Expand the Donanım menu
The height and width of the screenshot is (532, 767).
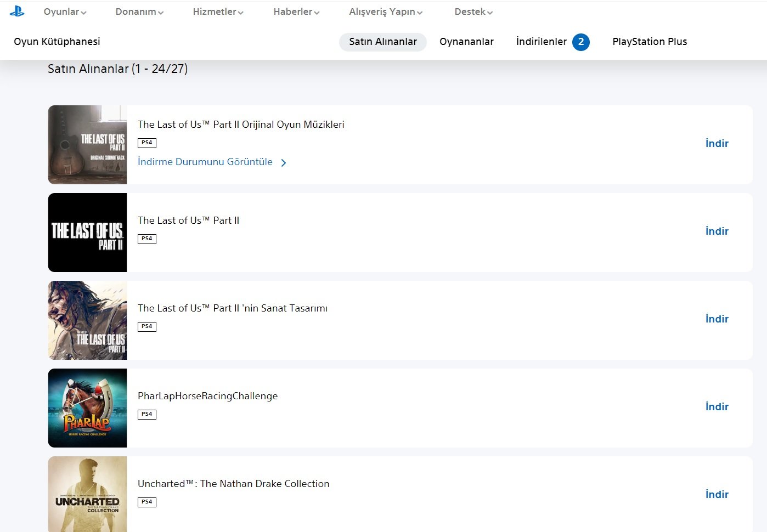pyautogui.click(x=139, y=12)
